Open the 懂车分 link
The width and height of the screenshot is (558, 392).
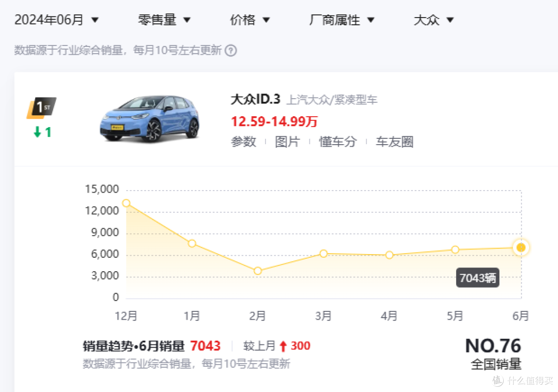tap(338, 142)
